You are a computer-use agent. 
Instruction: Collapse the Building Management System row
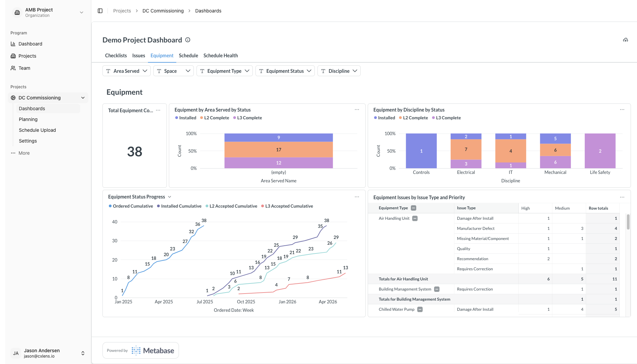[x=437, y=289]
